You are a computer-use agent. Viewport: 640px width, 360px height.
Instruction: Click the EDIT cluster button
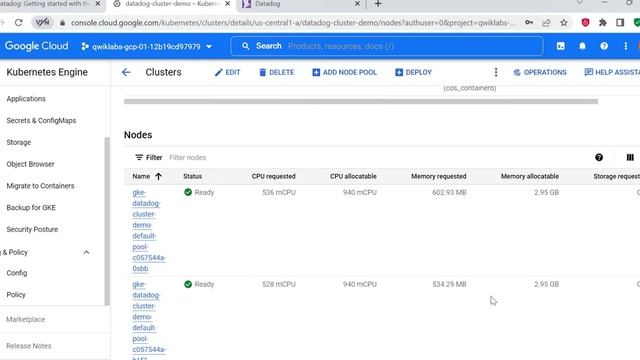[x=227, y=72]
